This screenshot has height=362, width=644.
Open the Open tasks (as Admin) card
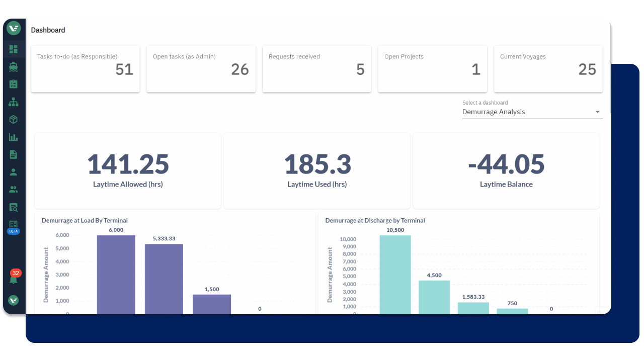point(201,69)
